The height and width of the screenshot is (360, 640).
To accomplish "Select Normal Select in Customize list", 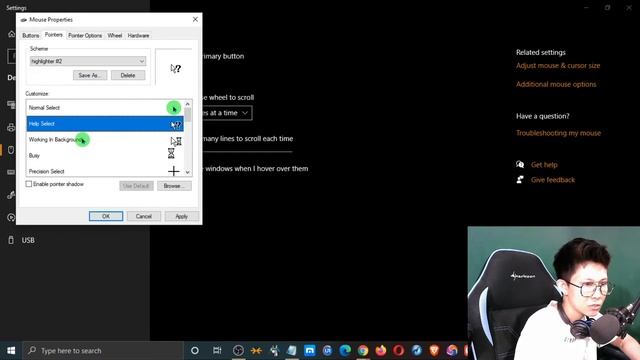I will [105, 108].
